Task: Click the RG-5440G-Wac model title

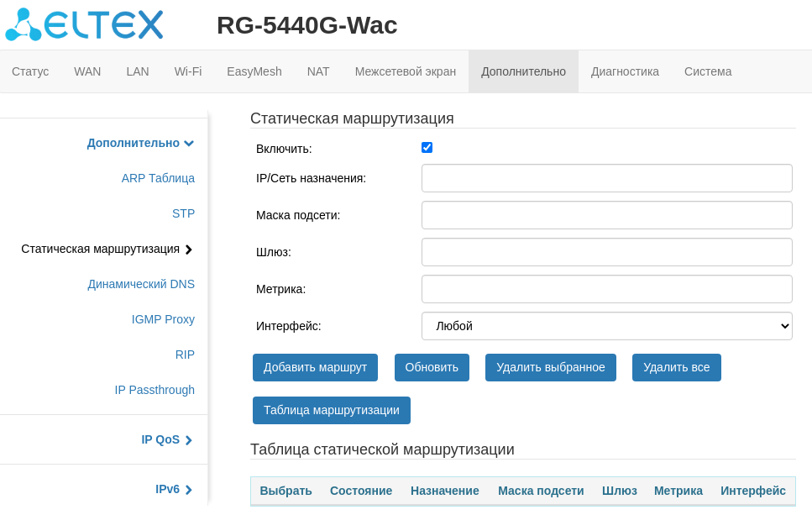Action: pos(307,25)
